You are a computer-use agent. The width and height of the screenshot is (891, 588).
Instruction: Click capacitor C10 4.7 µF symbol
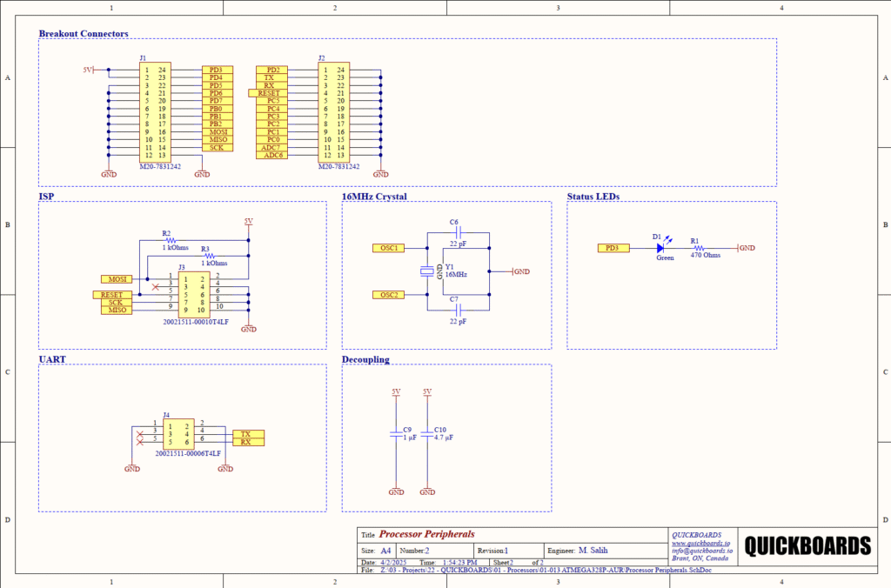[x=427, y=435]
